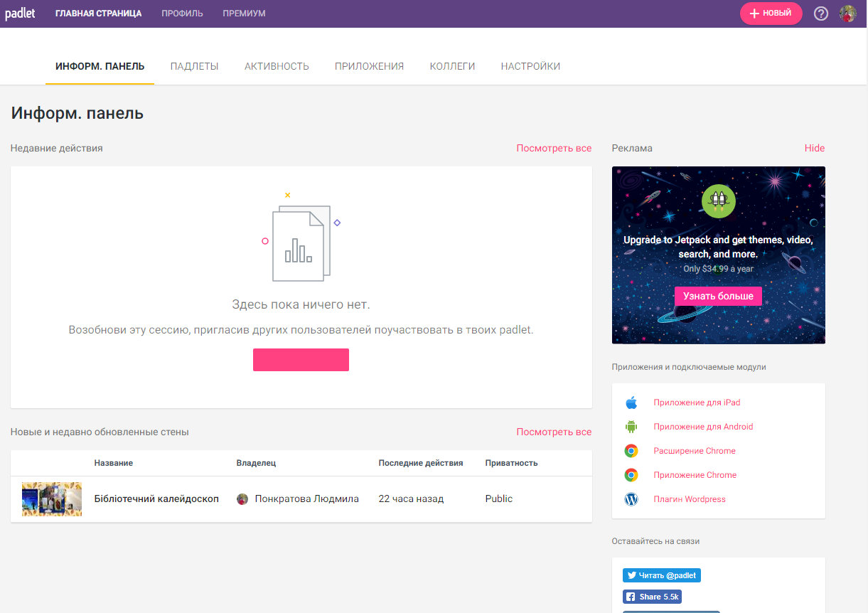
Task: Switch to Приложения tab
Action: click(x=369, y=66)
